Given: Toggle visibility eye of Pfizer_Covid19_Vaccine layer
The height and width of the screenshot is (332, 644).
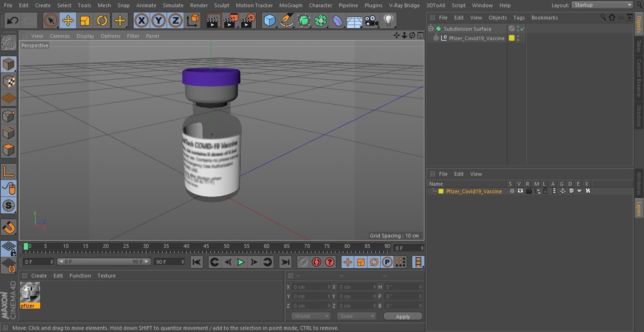Looking at the screenshot, I should coord(520,191).
